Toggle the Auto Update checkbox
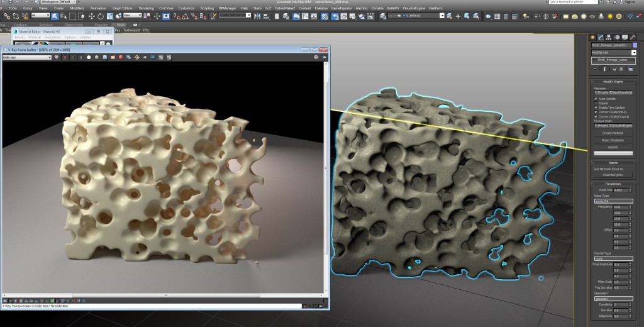The width and height of the screenshot is (644, 327). (x=596, y=99)
